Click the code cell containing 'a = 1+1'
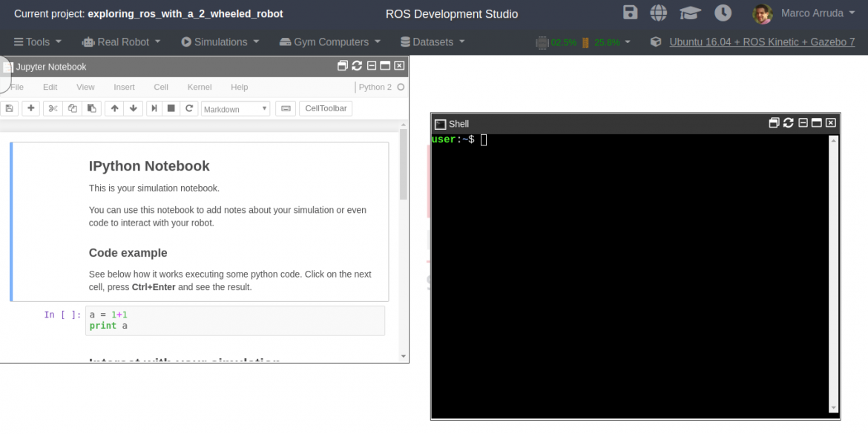This screenshot has height=434, width=868. [235, 320]
